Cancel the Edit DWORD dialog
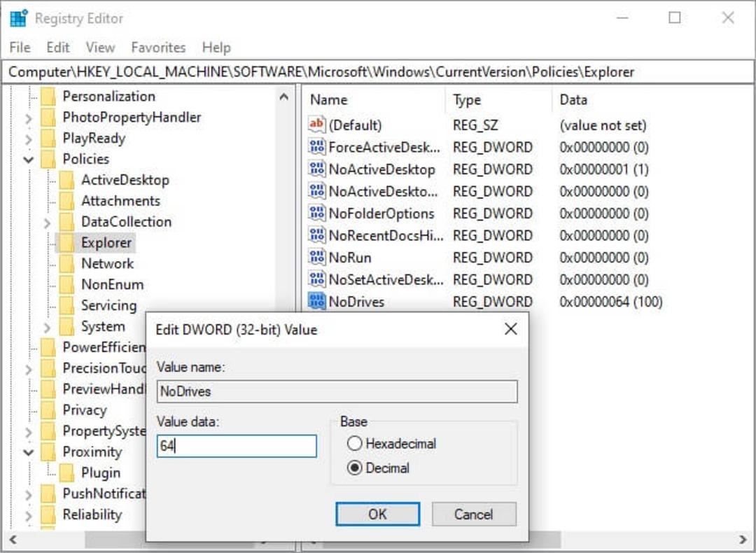Image resolution: width=756 pixels, height=553 pixels. tap(473, 514)
